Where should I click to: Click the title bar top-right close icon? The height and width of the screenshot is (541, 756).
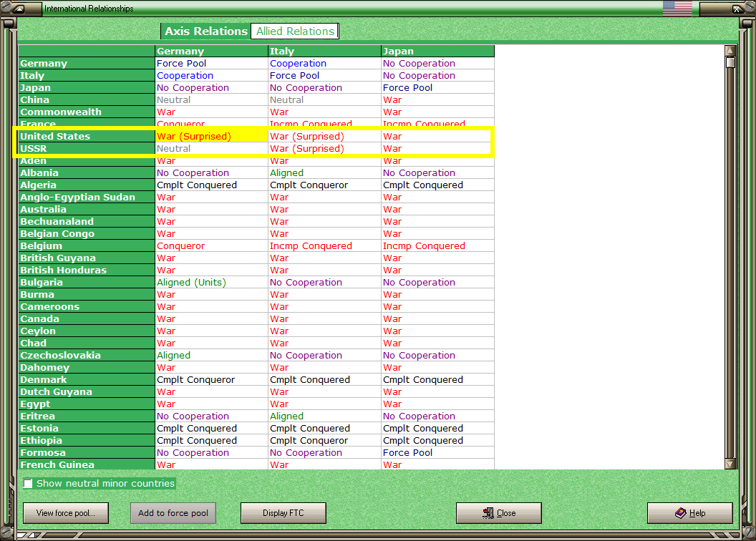click(737, 8)
